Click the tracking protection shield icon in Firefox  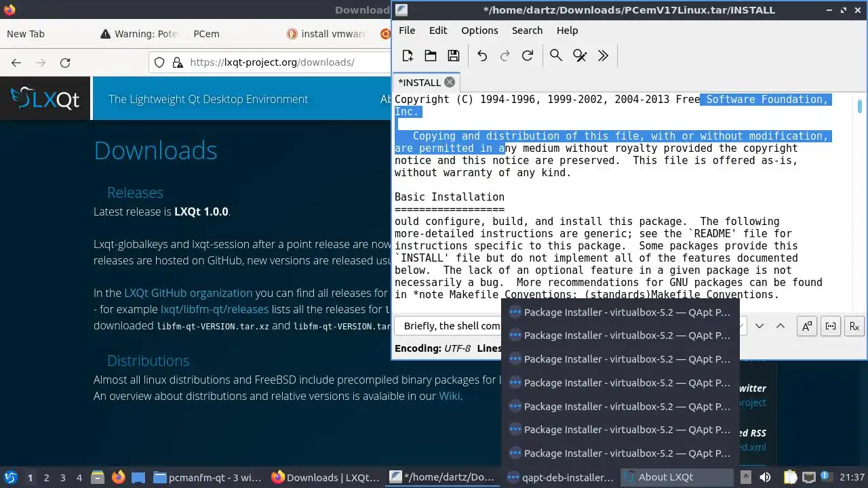(159, 62)
